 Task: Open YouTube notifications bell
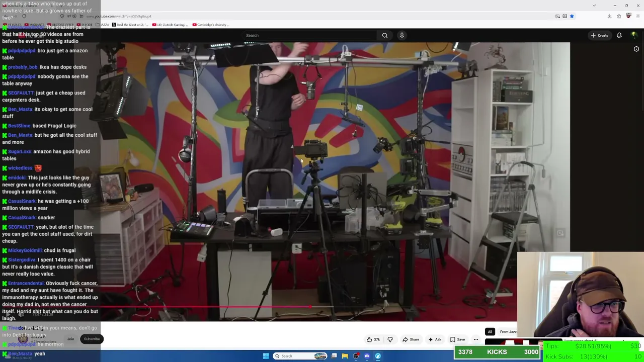click(619, 35)
